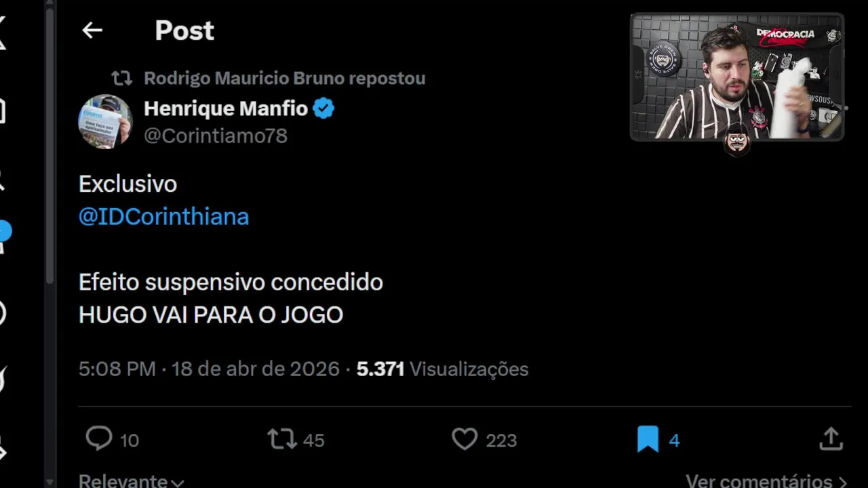Viewport: 868px width, 488px height.
Task: Like the post with the heart icon
Action: 465,439
